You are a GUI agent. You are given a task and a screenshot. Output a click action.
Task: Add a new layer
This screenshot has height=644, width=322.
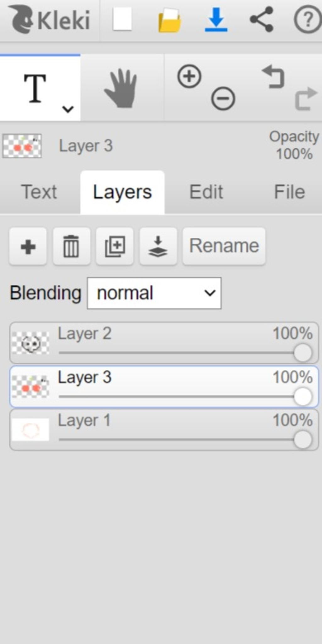point(28,246)
